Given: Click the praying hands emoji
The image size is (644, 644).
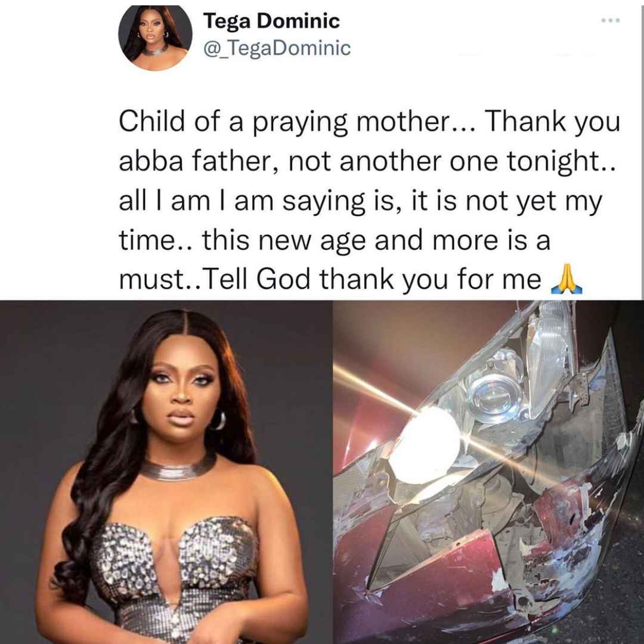Looking at the screenshot, I should pyautogui.click(x=566, y=279).
